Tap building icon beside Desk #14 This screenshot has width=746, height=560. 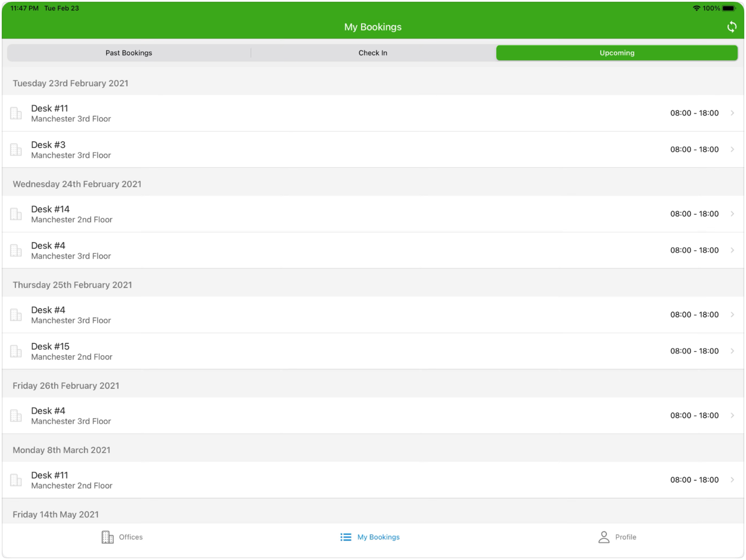(x=16, y=214)
